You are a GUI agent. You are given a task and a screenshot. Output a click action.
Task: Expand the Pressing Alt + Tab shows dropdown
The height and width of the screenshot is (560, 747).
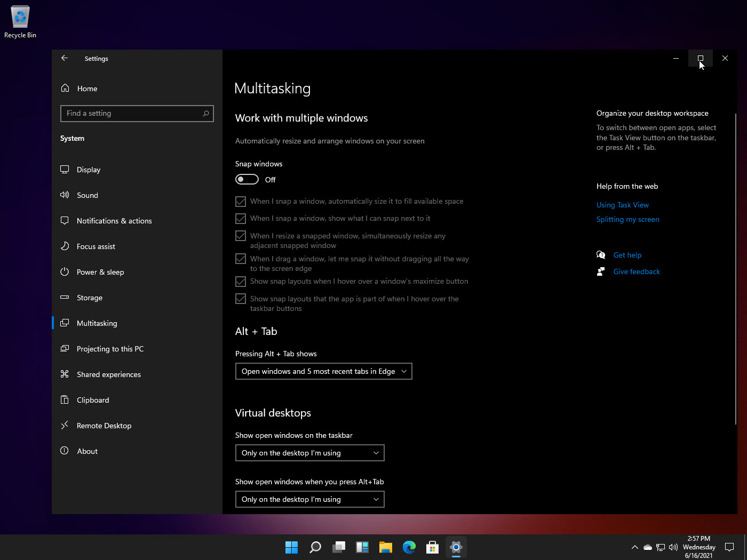(x=323, y=372)
